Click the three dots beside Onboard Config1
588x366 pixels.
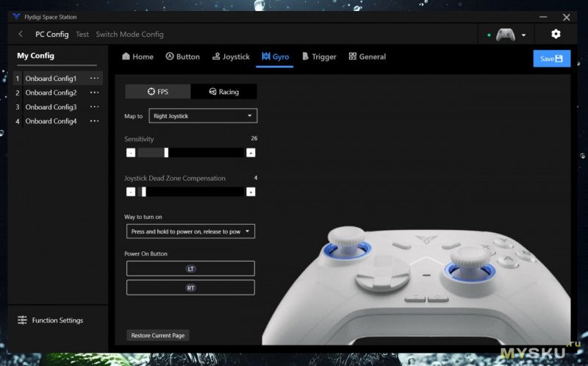[x=94, y=79]
